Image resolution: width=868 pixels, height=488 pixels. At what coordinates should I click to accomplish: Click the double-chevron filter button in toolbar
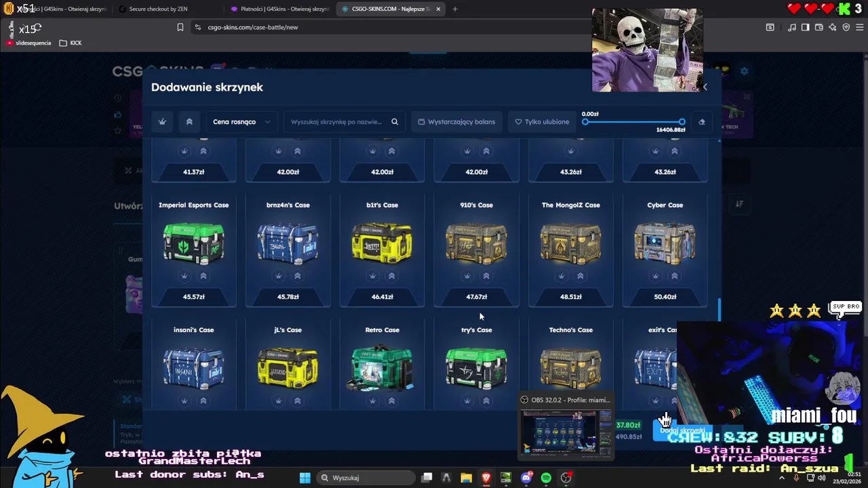click(189, 122)
